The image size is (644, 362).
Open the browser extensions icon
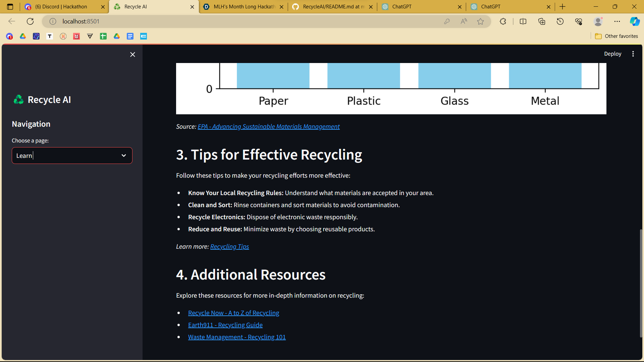click(x=503, y=21)
